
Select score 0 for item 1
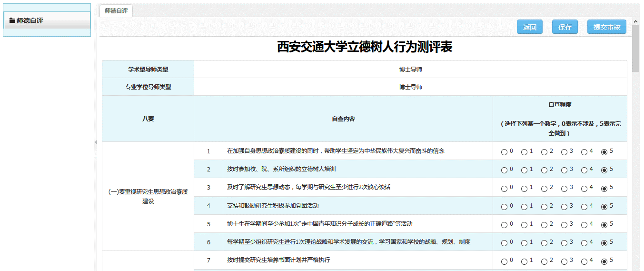504,152
